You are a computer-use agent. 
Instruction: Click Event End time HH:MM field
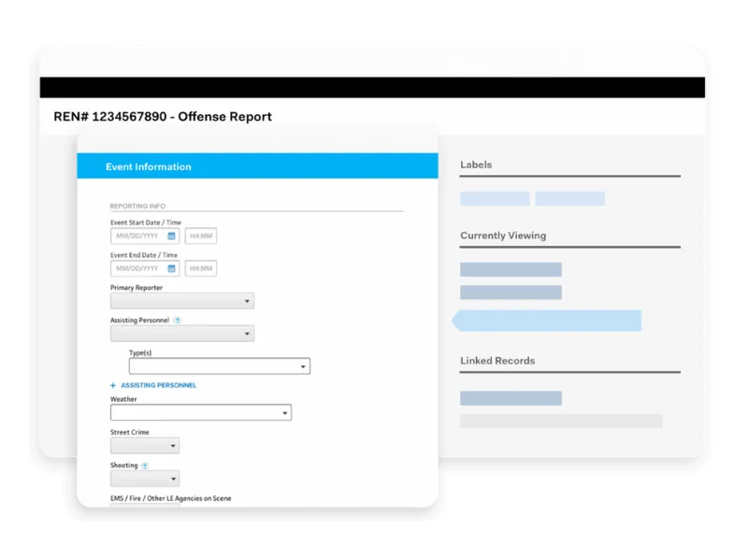(x=201, y=268)
